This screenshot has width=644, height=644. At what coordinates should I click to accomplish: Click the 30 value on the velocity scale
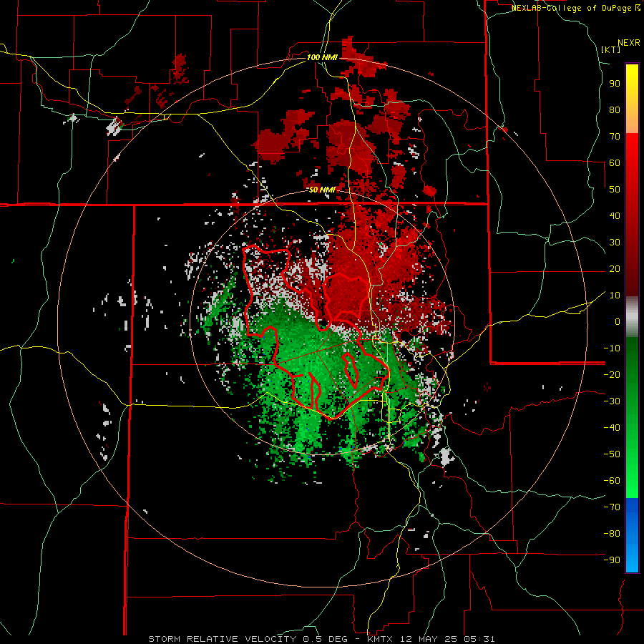click(615, 243)
